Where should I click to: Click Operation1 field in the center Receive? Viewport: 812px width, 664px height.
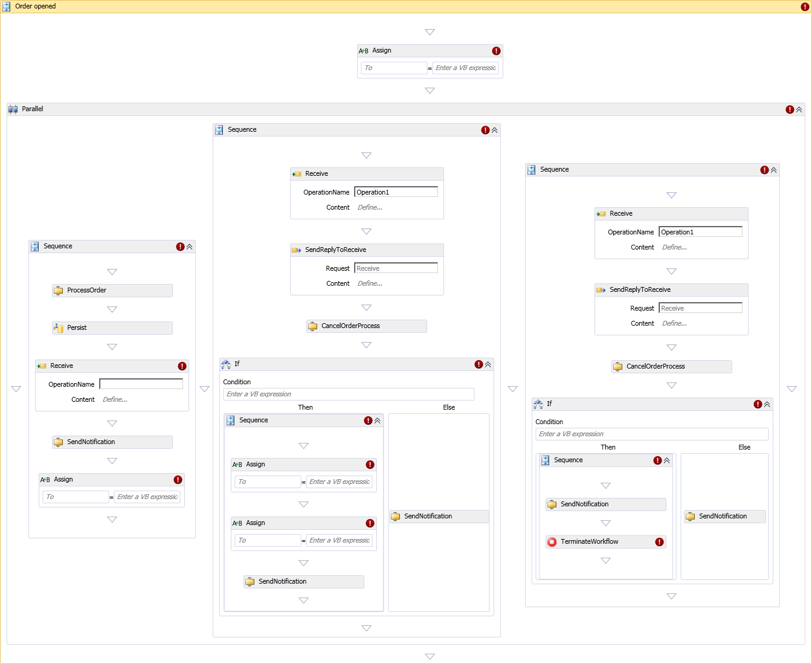coord(396,192)
